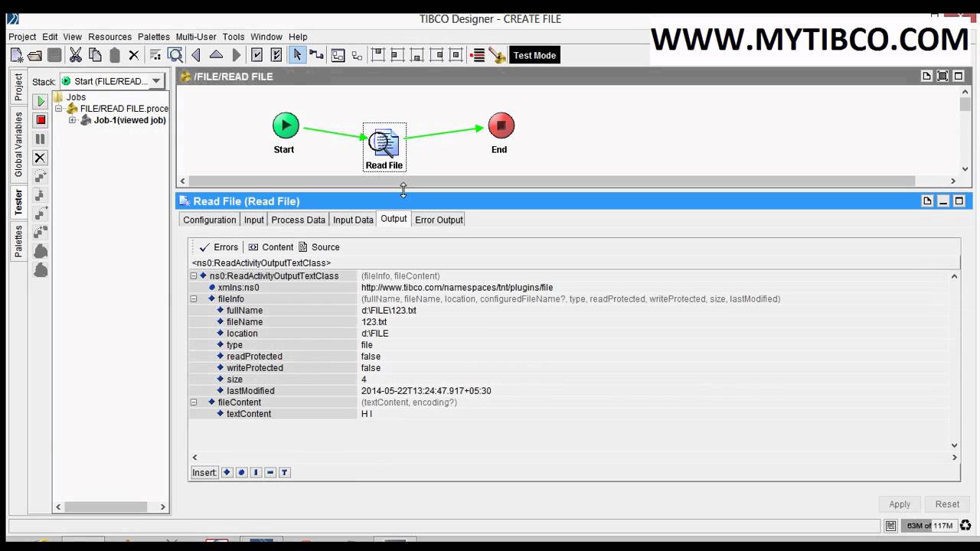Click the Open Project folder icon
980x551 pixels.
click(35, 55)
